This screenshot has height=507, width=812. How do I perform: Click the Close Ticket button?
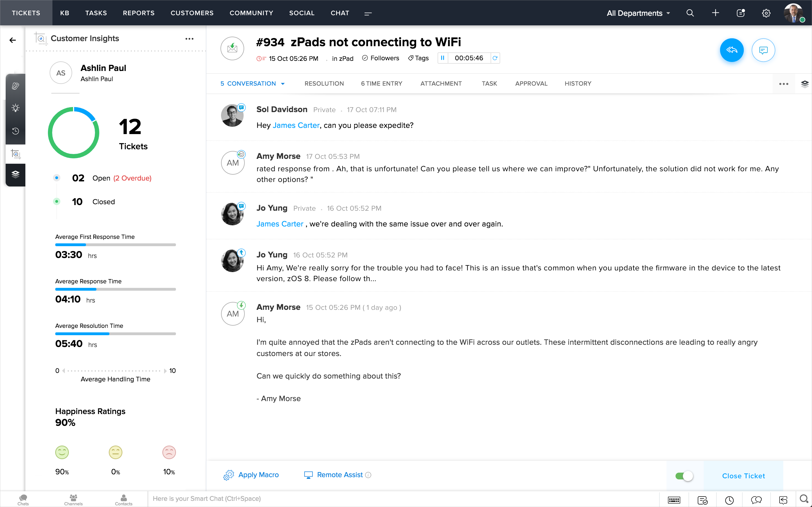coord(743,476)
